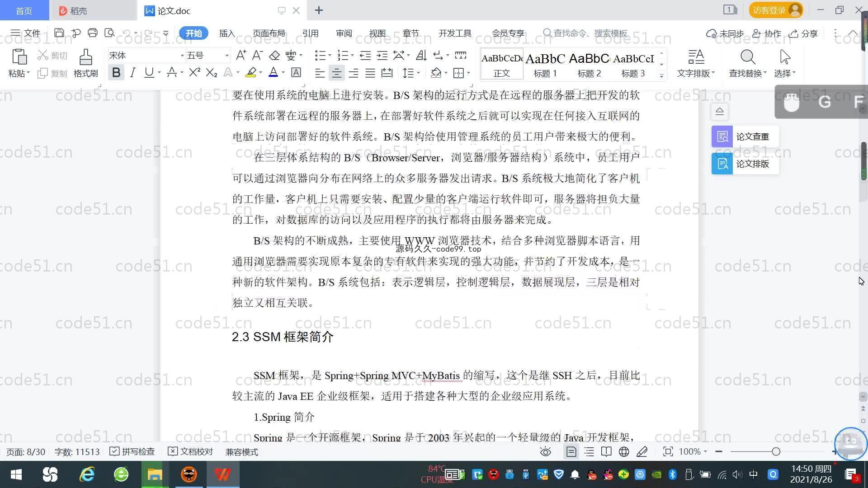Image resolution: width=868 pixels, height=488 pixels.
Task: Click the text highlight color swatch
Action: point(250,72)
